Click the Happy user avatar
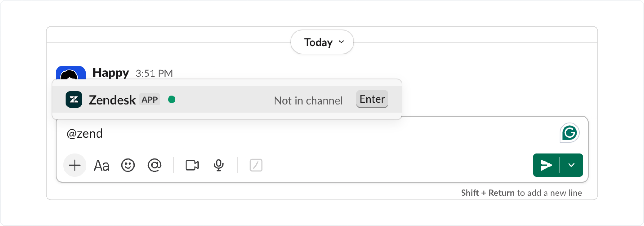 pyautogui.click(x=70, y=74)
